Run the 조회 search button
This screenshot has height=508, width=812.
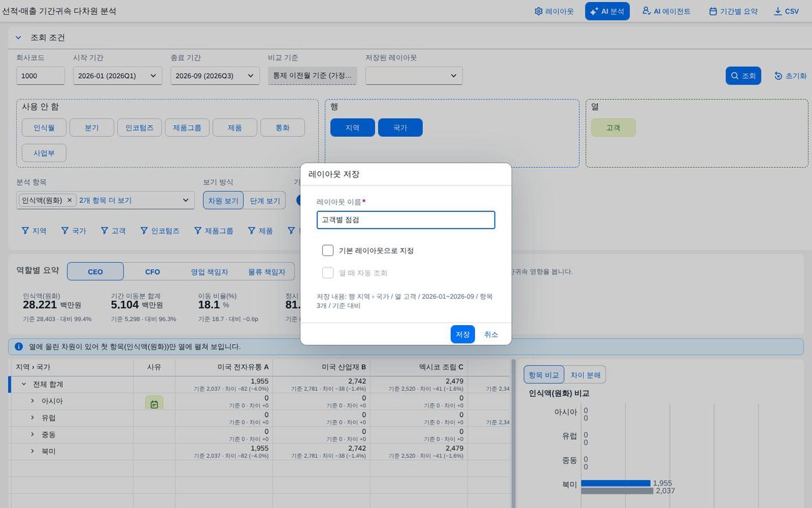744,76
